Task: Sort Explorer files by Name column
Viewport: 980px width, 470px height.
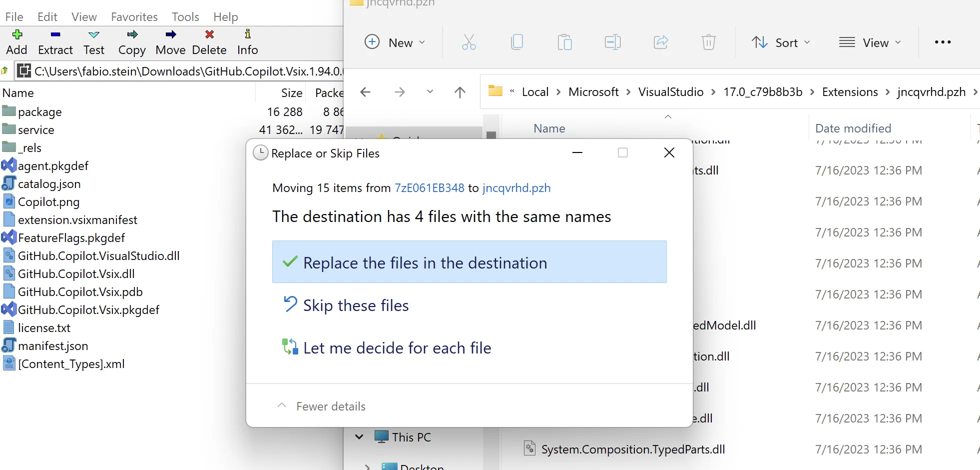Action: click(x=549, y=128)
